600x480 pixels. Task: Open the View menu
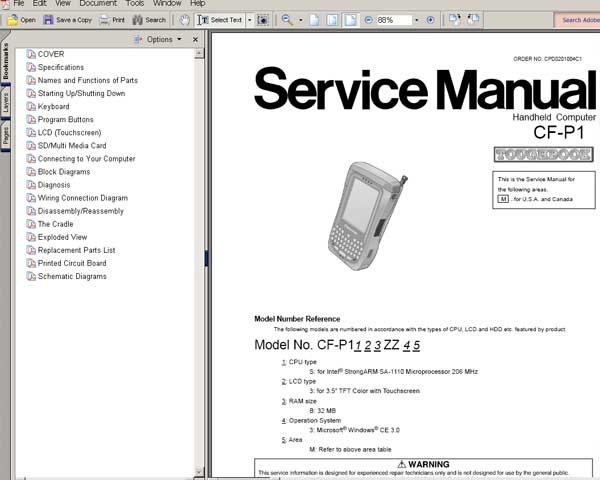[63, 3]
